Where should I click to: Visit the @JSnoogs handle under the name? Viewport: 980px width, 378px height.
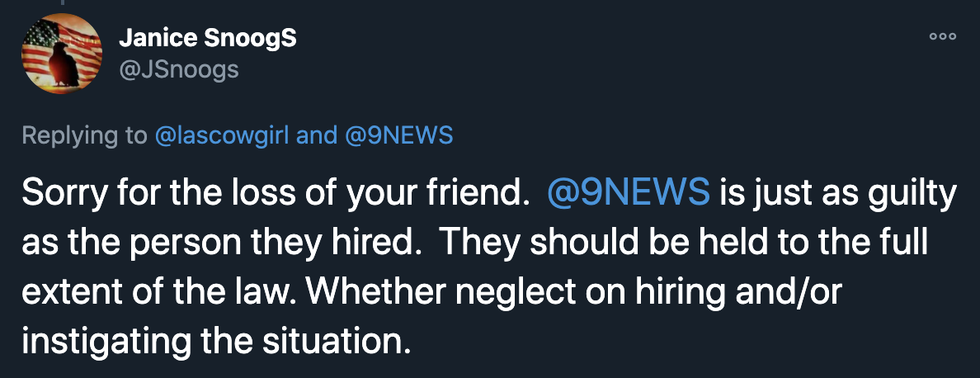point(179,69)
